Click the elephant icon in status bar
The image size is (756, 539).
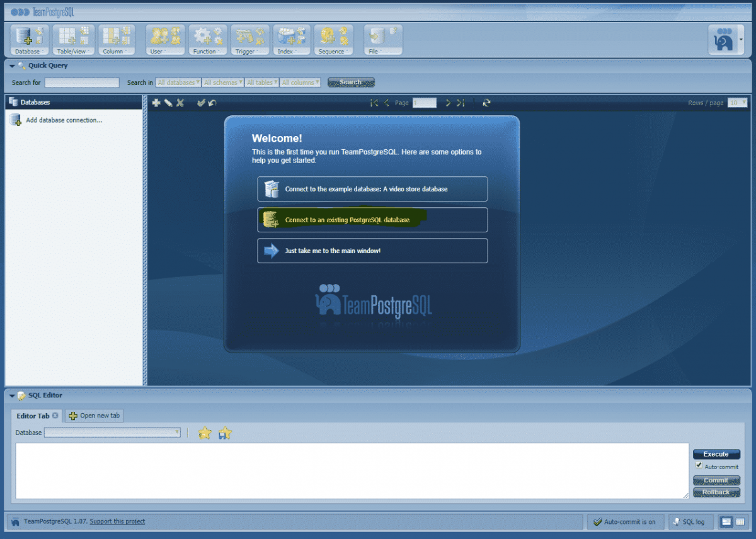coord(15,522)
